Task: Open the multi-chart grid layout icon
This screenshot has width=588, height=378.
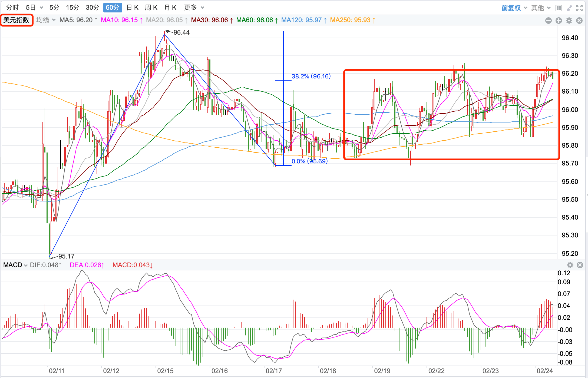Action: coord(559,8)
